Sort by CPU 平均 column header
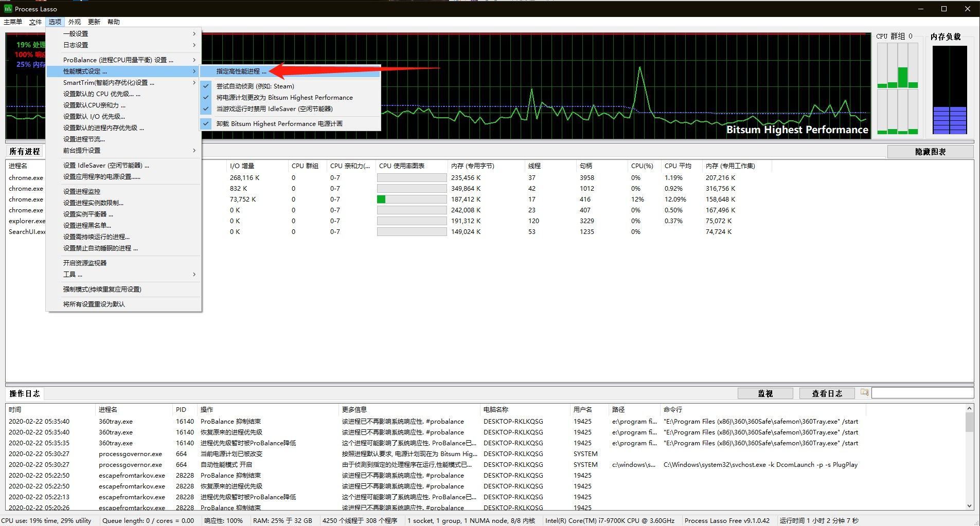Screen dimensions: 980x526 [x=682, y=166]
